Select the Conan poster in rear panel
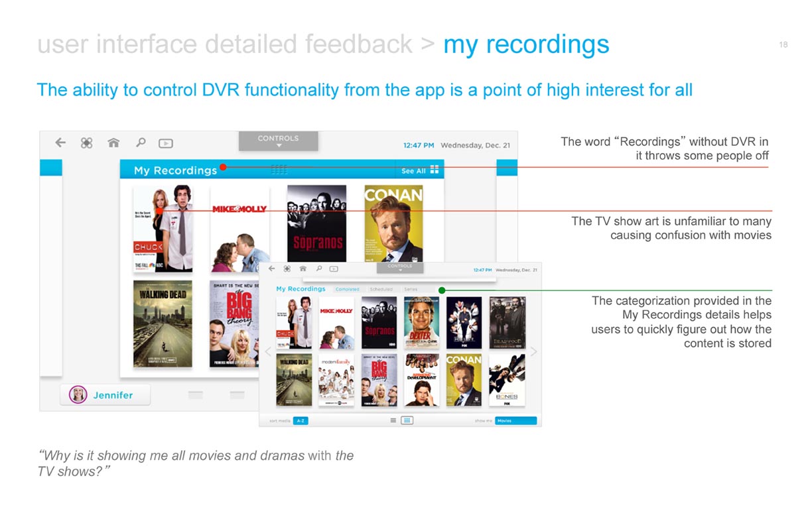 point(393,224)
